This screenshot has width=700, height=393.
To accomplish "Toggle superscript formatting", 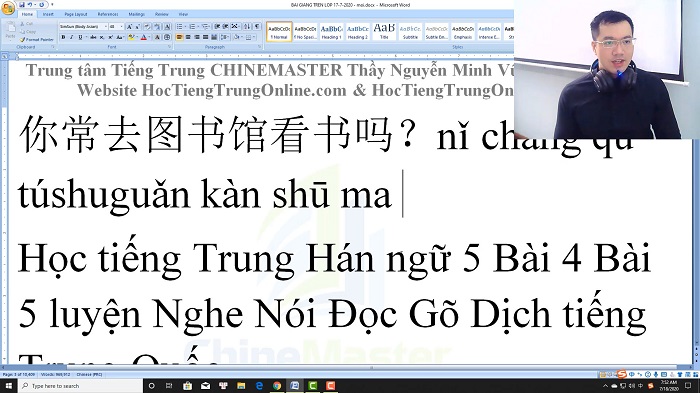I will pyautogui.click(x=111, y=37).
